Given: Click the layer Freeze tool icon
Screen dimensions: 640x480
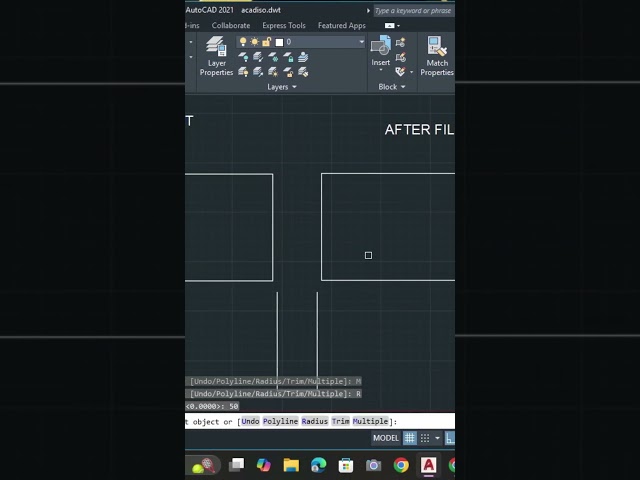Looking at the screenshot, I should click(273, 57).
